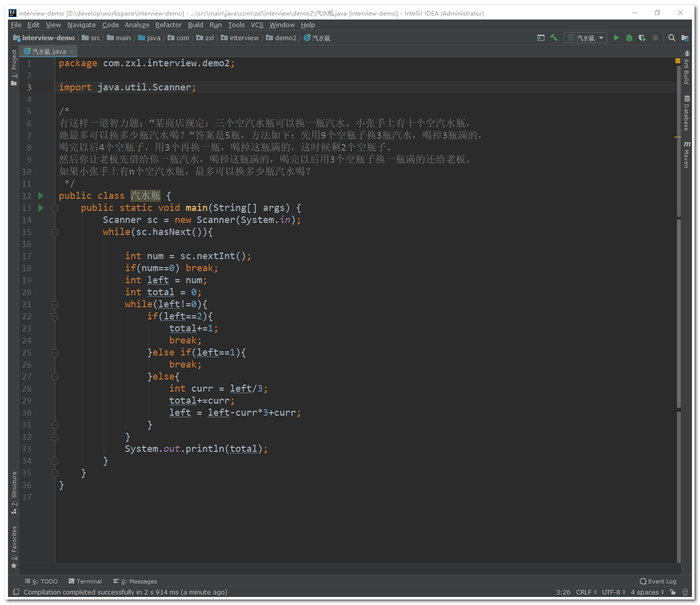Image resolution: width=700 pixels, height=605 pixels.
Task: Click the inspector face icon in the status bar
Action: (685, 592)
